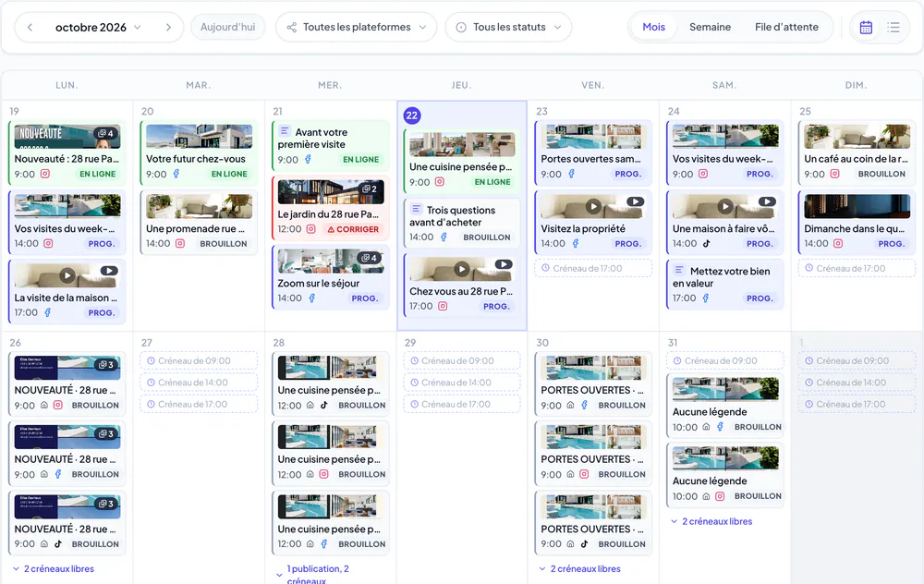Open 'PORTES OUVERTES' post with TikTok icon on 30
Viewport: 924px width, 584px height.
(593, 523)
